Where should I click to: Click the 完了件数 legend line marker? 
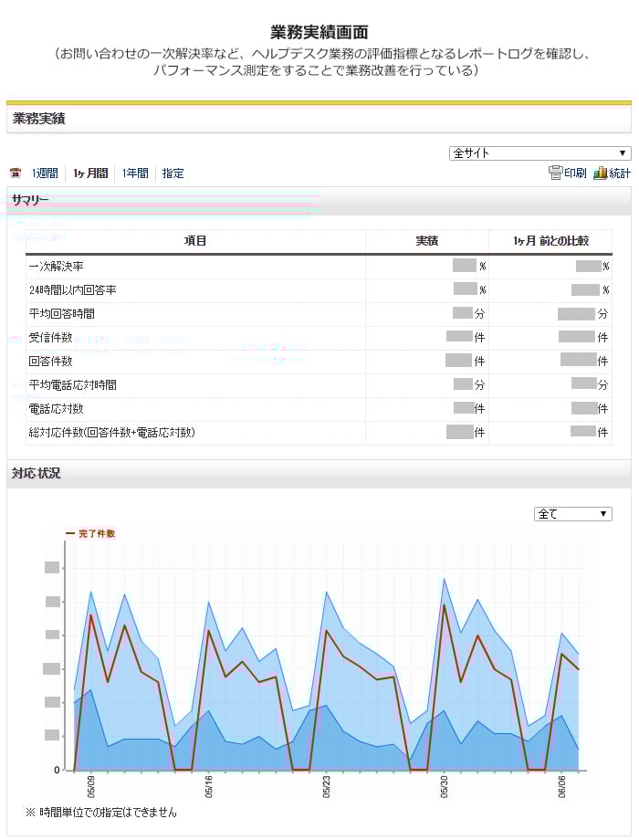(x=70, y=533)
